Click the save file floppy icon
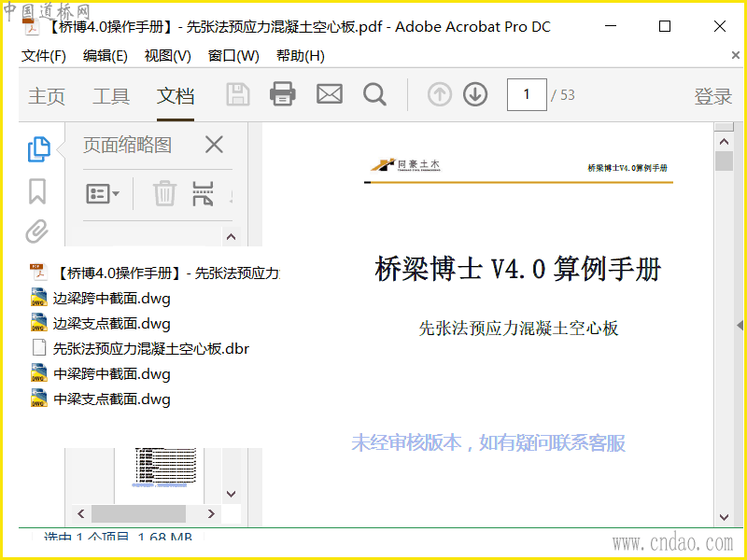The width and height of the screenshot is (747, 560). tap(238, 94)
